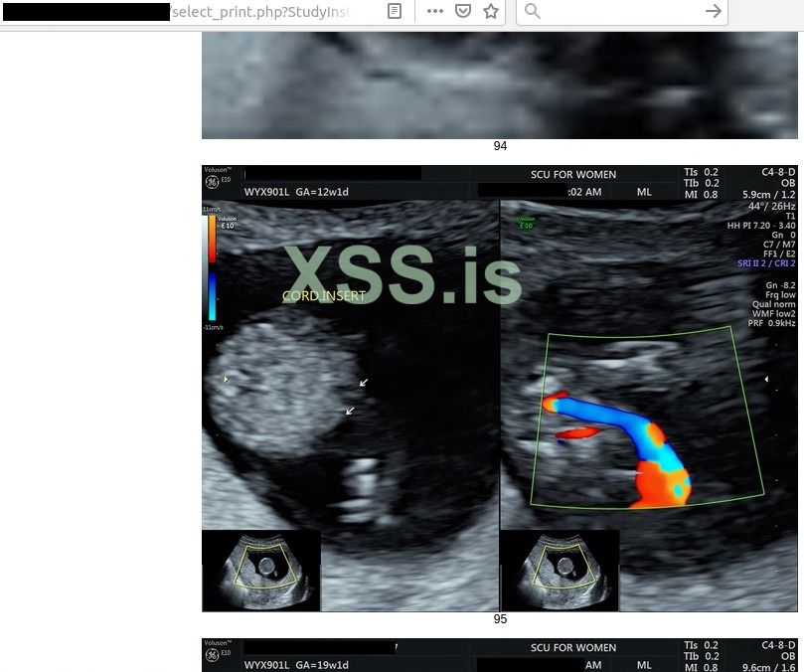Save page to Pocket icon
This screenshot has height=672, width=804.
(x=463, y=11)
